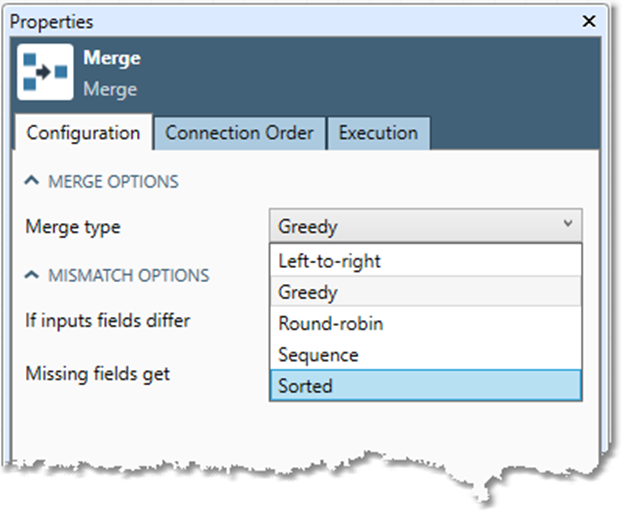Screen dimensions: 622x513
Task: Collapse the Mismatch Options section chevron
Action: [x=32, y=275]
